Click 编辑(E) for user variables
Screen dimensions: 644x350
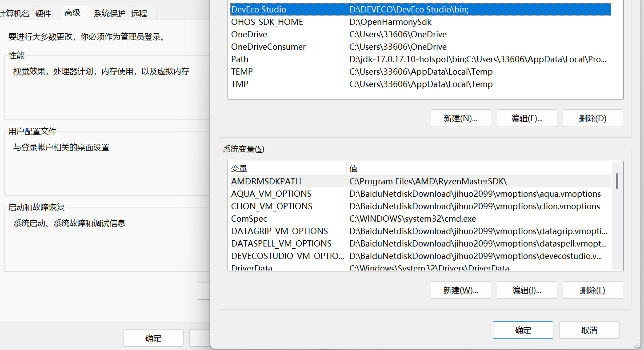(x=527, y=118)
